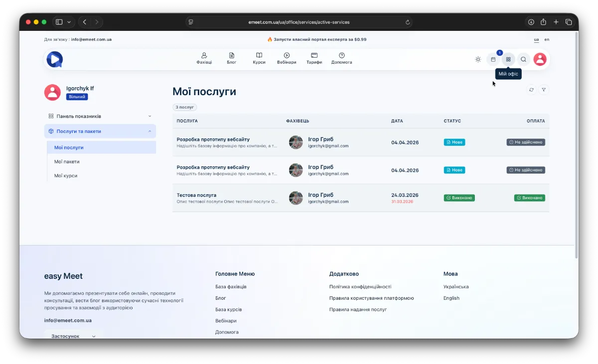Screen dimensions: 598x364
Task: Open the Тестова послуга service row
Action: pos(196,195)
